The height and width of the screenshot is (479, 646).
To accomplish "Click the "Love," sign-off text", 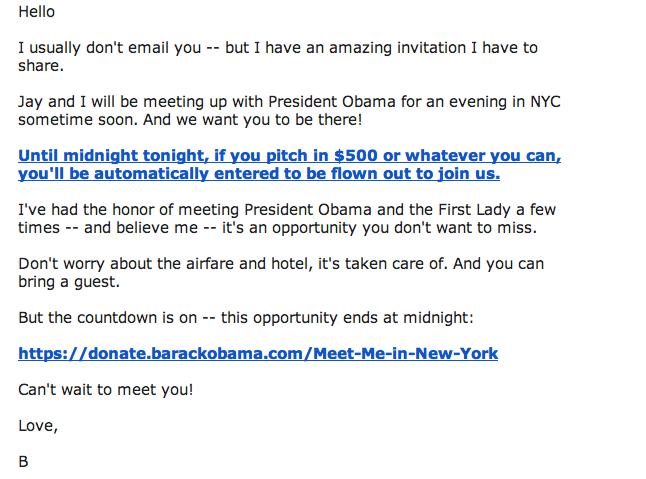I will point(38,426).
